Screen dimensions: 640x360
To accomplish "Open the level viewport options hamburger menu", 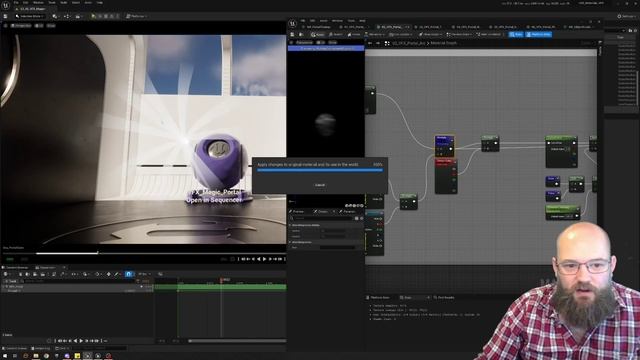I will (x=5, y=26).
